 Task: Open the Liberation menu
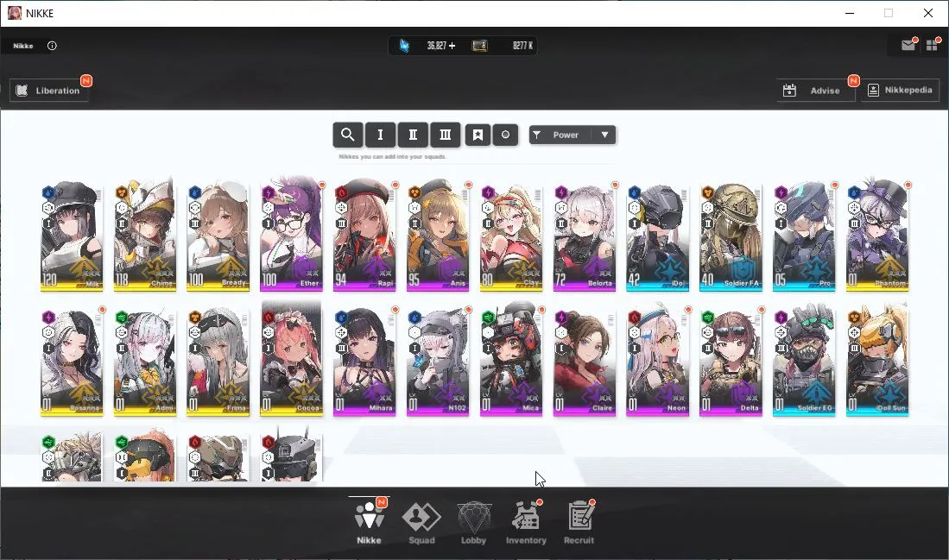(x=49, y=90)
